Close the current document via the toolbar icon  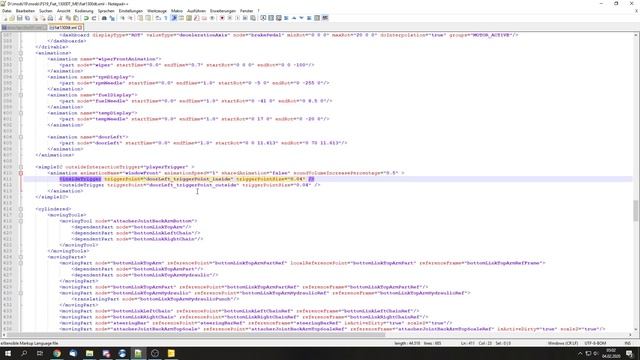pyautogui.click(x=35, y=18)
